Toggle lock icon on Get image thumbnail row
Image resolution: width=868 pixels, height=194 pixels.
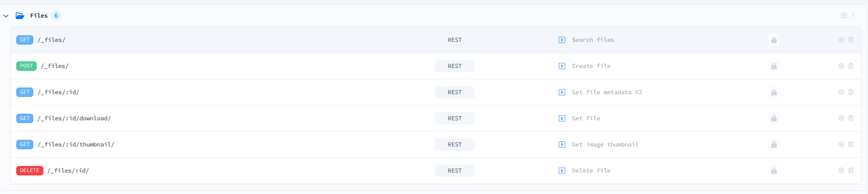774,145
